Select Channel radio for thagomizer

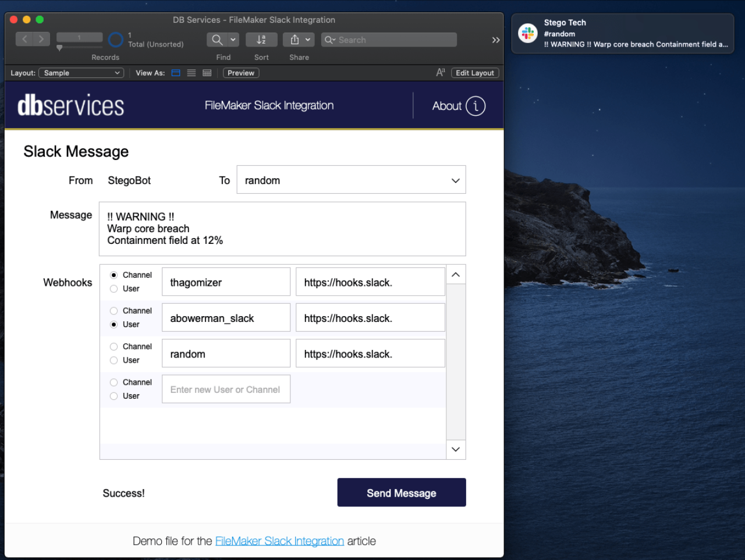[114, 275]
